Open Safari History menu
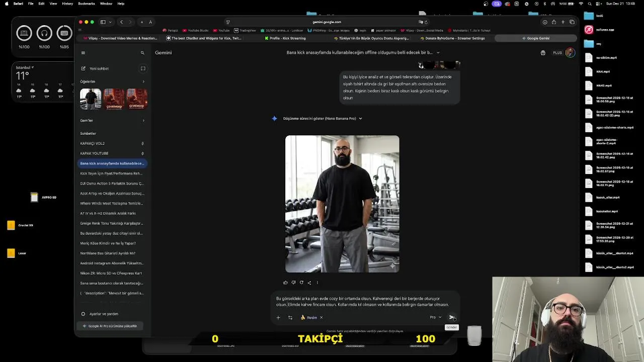This screenshot has width=644, height=362. (x=67, y=4)
